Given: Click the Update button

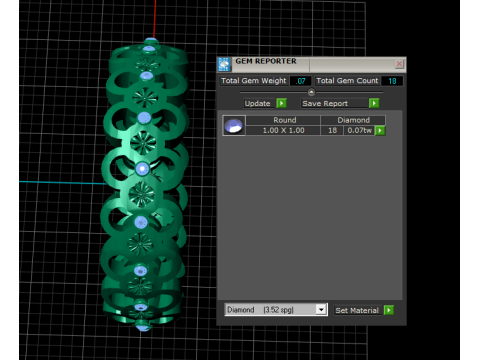Looking at the screenshot, I should click(x=260, y=103).
